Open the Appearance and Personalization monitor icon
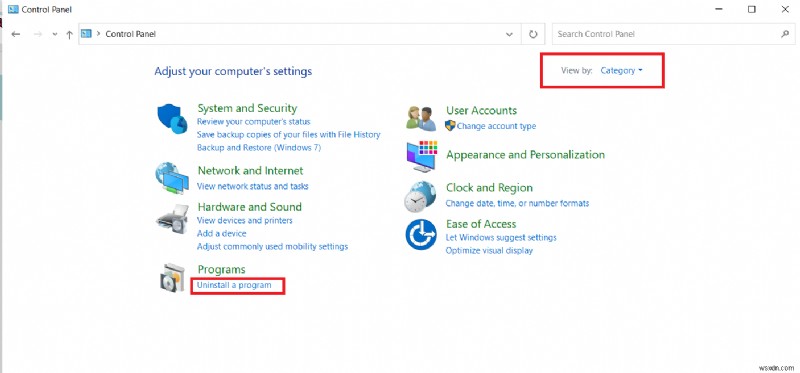 422,156
